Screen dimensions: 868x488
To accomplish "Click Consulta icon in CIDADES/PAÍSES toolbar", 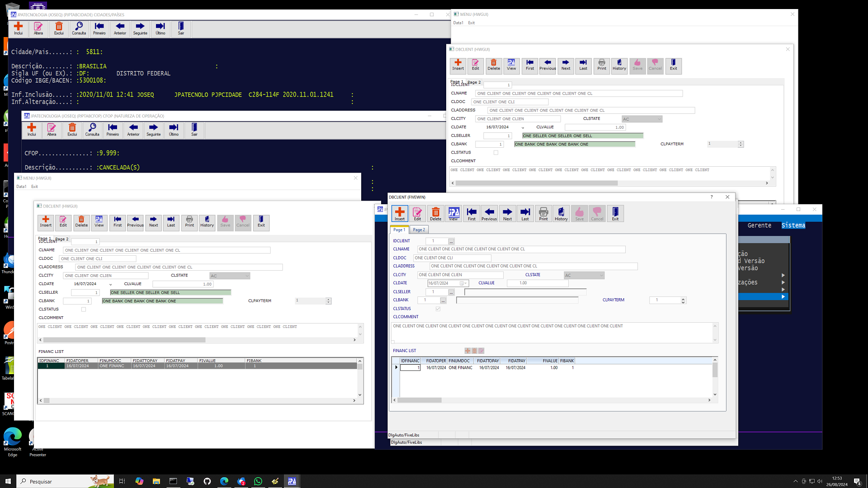I will [79, 28].
